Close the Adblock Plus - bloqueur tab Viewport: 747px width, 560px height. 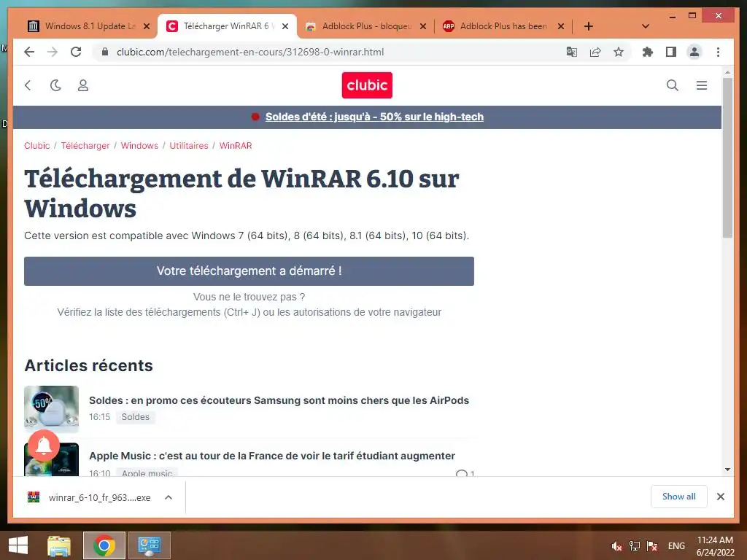tap(422, 26)
